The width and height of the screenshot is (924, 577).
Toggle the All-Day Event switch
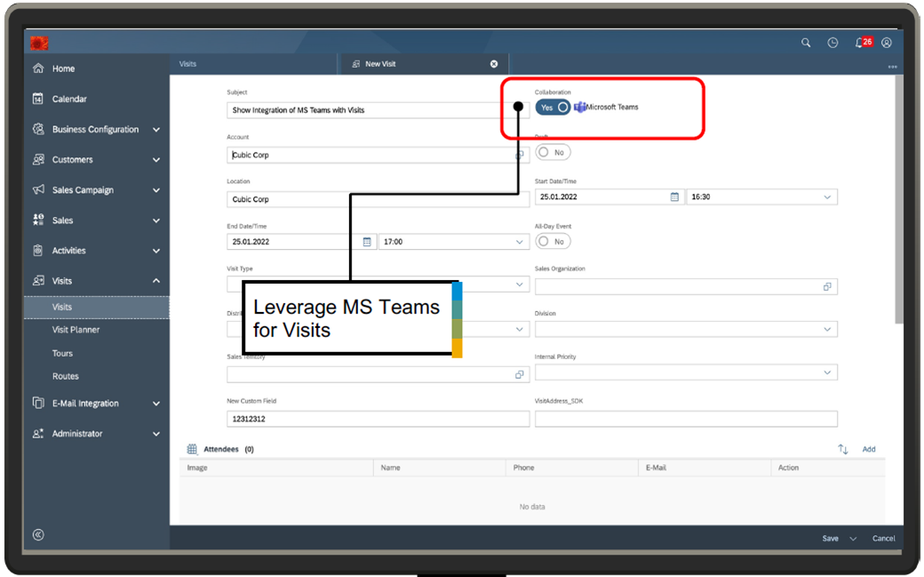click(x=553, y=241)
